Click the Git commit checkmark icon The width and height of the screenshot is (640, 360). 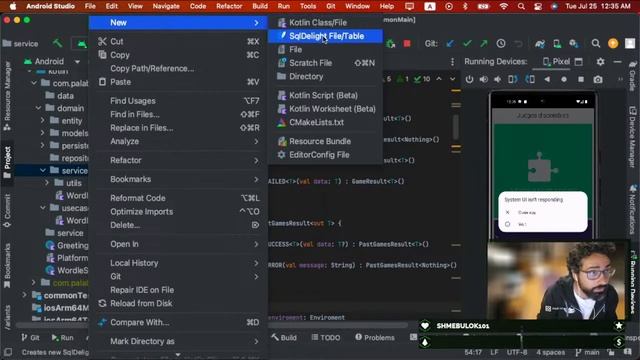[x=467, y=43]
